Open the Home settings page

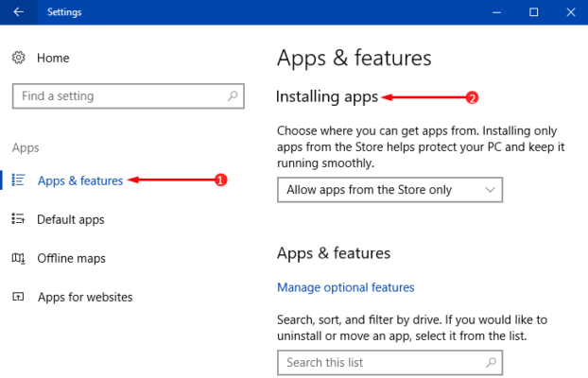point(53,59)
